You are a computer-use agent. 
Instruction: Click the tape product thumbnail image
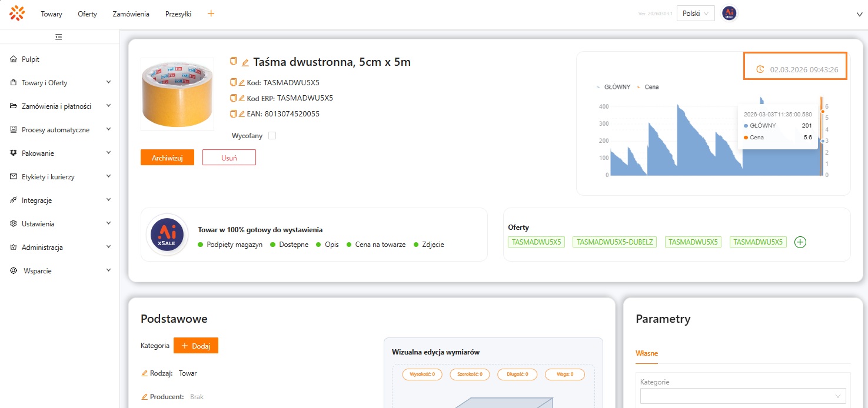(x=177, y=94)
